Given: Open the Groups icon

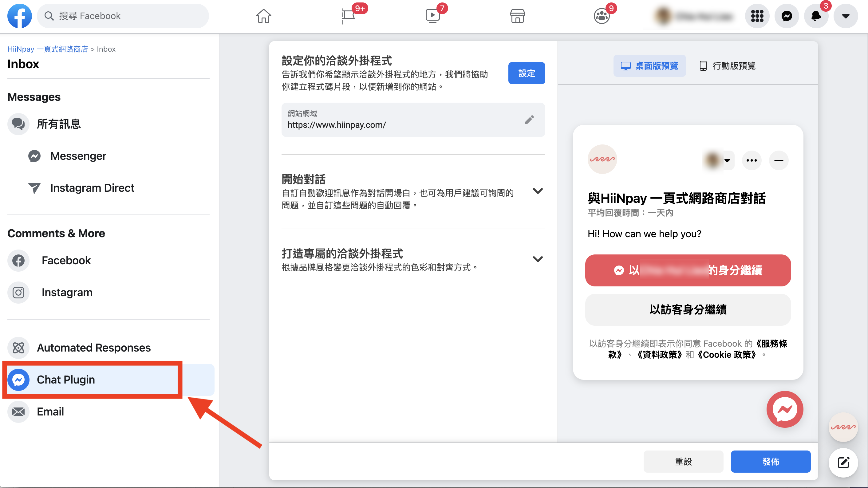Looking at the screenshot, I should coord(602,16).
